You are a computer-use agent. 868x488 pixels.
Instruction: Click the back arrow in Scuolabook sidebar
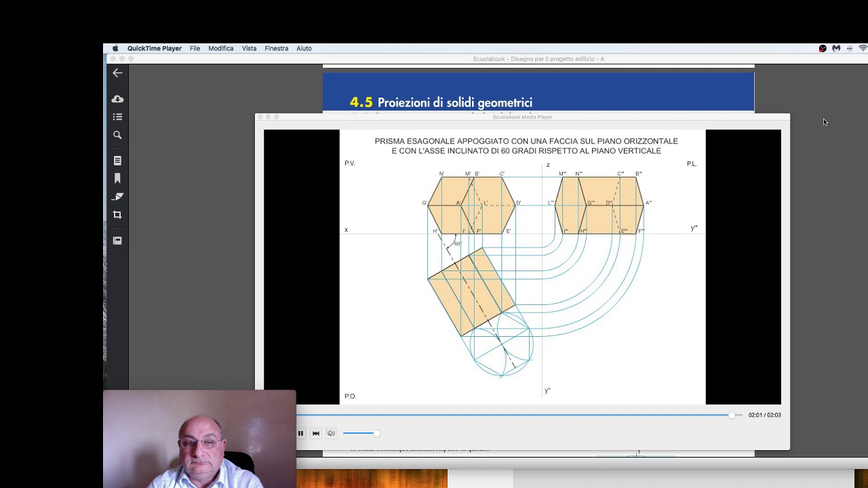tap(117, 73)
